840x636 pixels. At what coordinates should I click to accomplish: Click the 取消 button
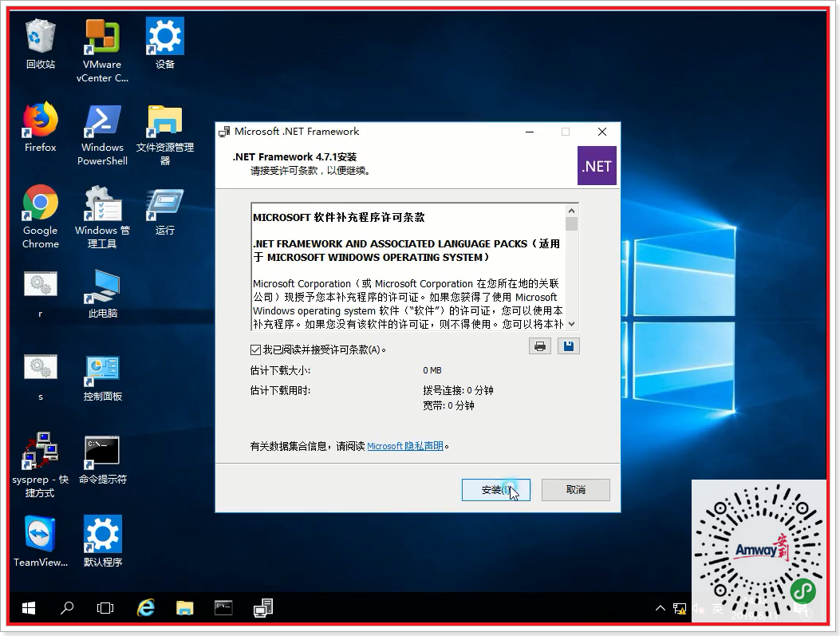[x=576, y=490]
